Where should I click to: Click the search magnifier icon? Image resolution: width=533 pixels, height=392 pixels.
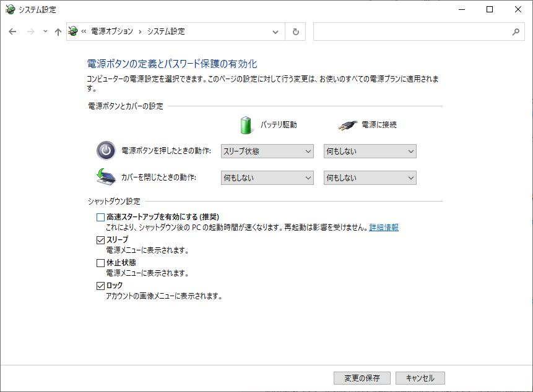pyautogui.click(x=516, y=32)
